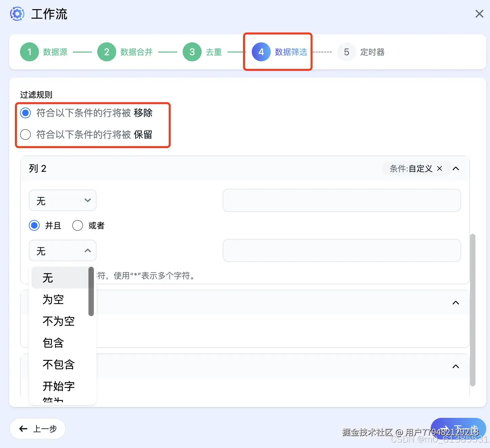Screen dimensions: 490x448
Task: Open the 数据合并 step label
Action: [x=137, y=52]
